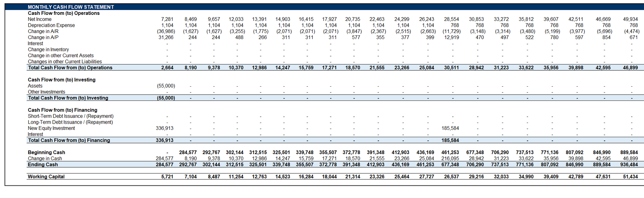Click the Net Income value 7,281
The image size is (644, 198).
(x=167, y=19)
